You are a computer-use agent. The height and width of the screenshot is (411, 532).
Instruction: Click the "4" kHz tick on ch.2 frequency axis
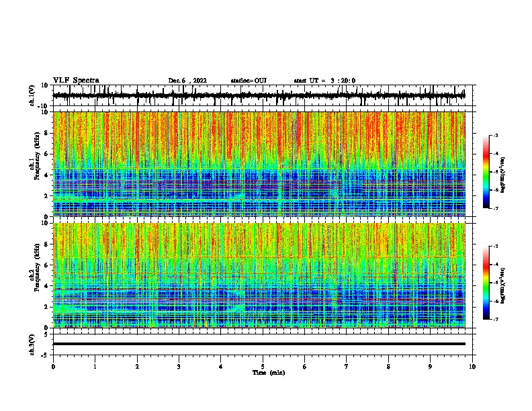point(47,286)
